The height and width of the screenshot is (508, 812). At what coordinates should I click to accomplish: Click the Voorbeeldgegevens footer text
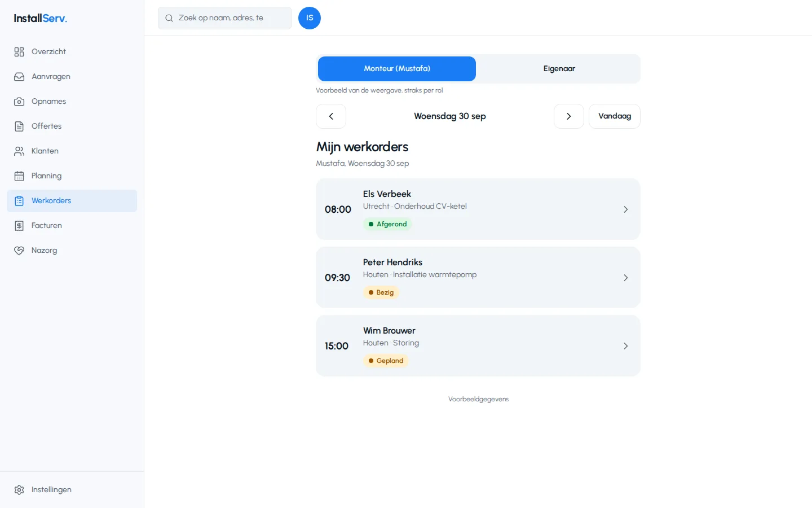point(478,399)
